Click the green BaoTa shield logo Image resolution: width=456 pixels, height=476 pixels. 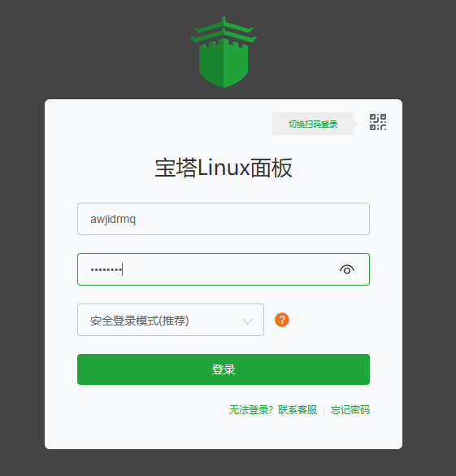(x=224, y=52)
